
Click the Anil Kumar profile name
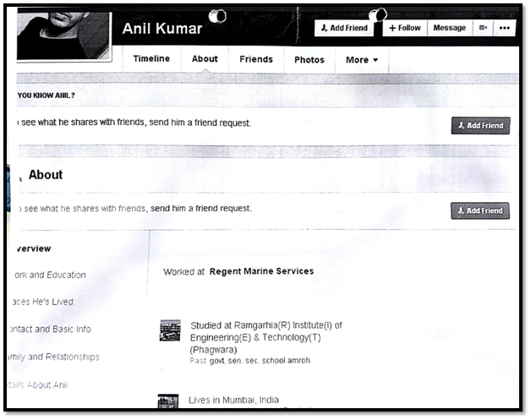pyautogui.click(x=162, y=29)
